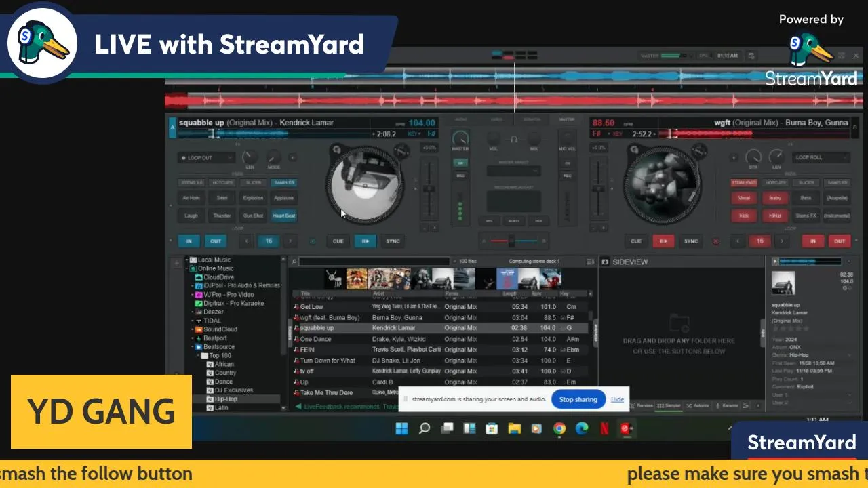868x488 pixels.
Task: Open the TIDAL folder
Action: click(212, 321)
